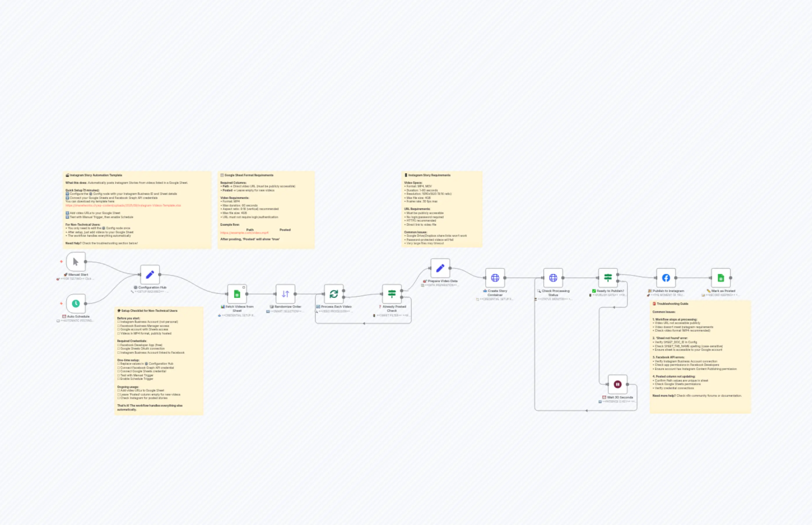
Task: Open the Process Each Video loop node
Action: (335, 294)
